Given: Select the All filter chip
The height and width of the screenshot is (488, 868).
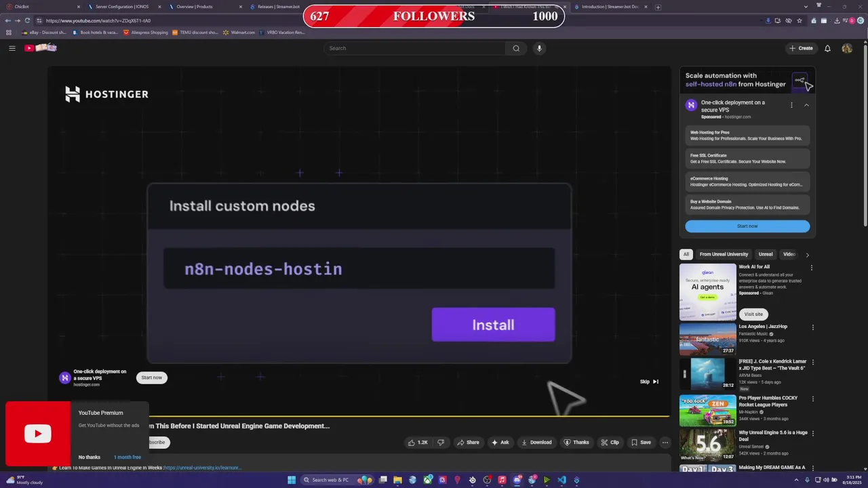Looking at the screenshot, I should coord(686,254).
